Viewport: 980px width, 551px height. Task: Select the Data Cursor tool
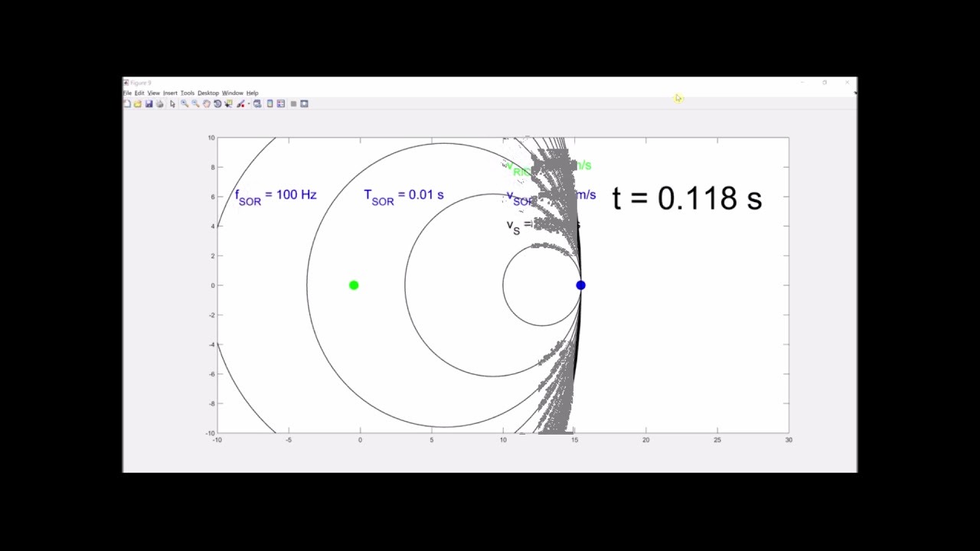coord(228,103)
